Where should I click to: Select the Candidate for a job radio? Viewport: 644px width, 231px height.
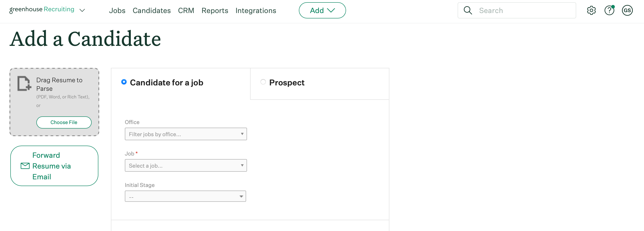124,82
